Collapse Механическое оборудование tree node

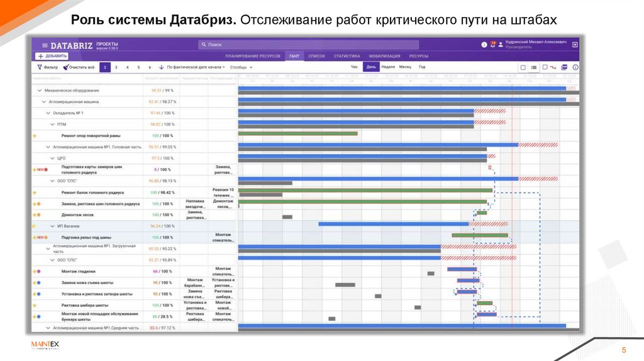pos(40,91)
